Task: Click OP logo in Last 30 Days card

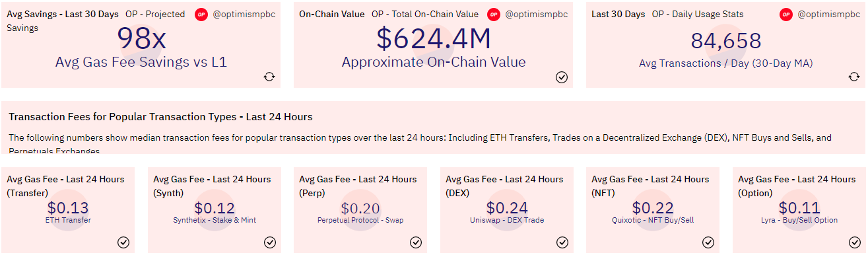Action: pos(785,14)
